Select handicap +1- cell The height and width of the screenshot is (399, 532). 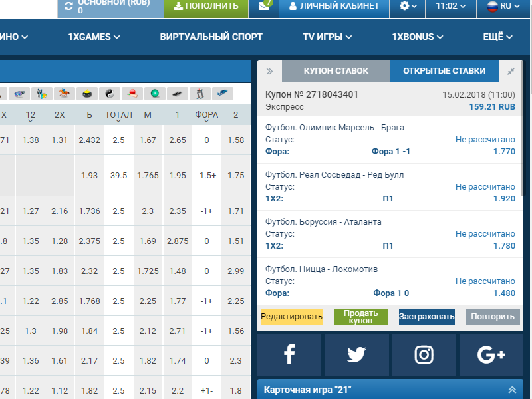(206, 390)
